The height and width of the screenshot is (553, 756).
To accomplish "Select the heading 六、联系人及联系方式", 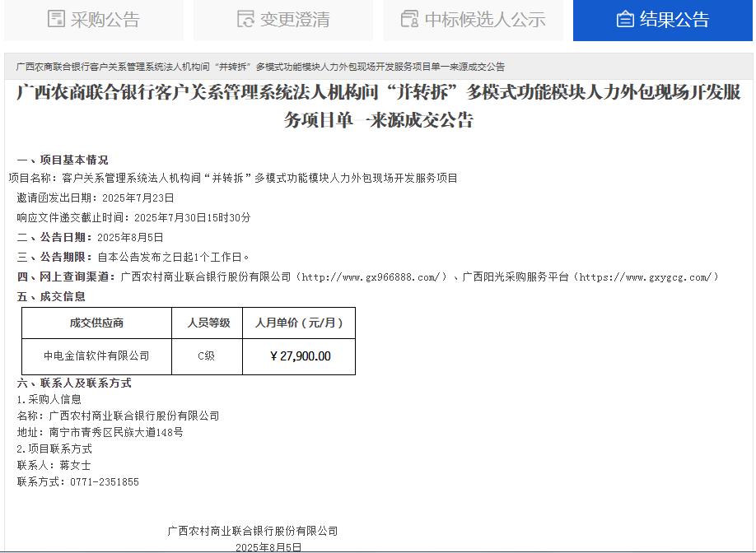I will point(74,383).
